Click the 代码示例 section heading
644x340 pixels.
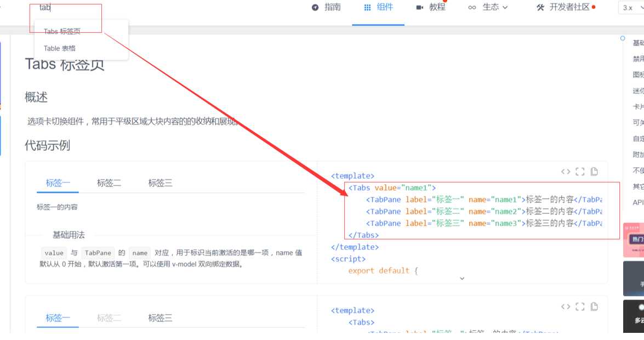[47, 145]
